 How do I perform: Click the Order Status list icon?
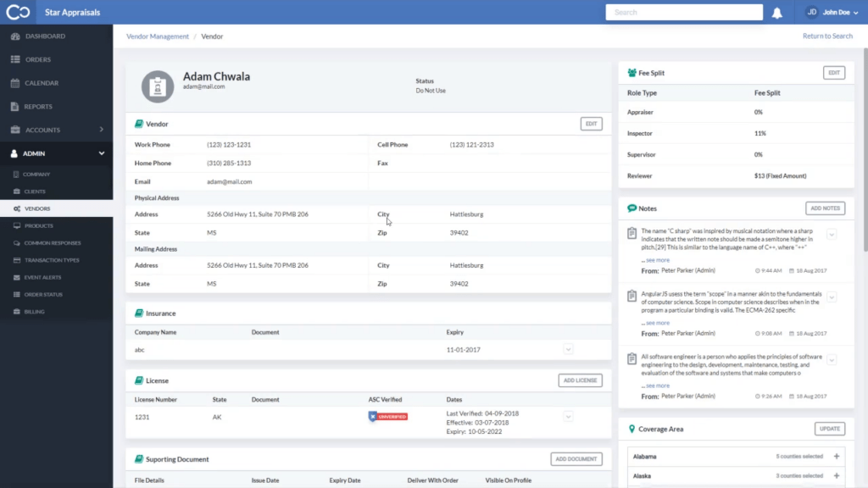pyautogui.click(x=17, y=294)
